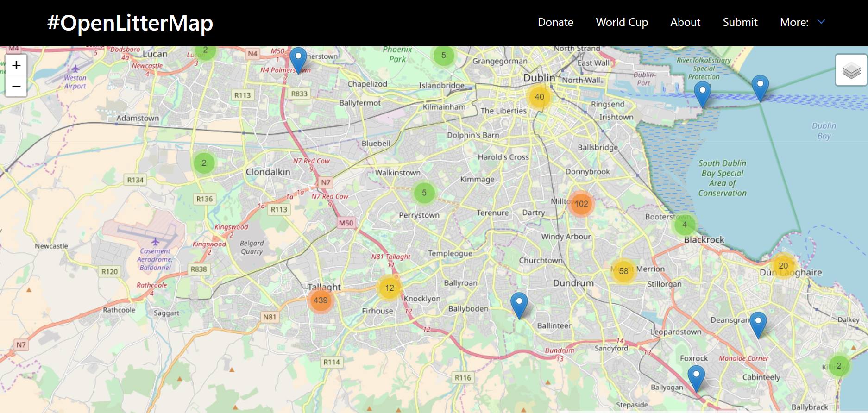This screenshot has width=868, height=413.
Task: Open the 5 cluster below Walkinstown
Action: [x=424, y=193]
